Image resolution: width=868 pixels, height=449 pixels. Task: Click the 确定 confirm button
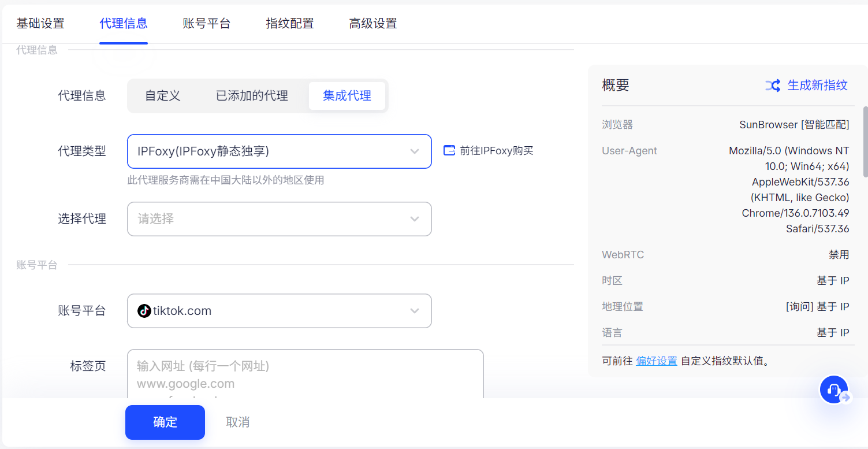165,422
